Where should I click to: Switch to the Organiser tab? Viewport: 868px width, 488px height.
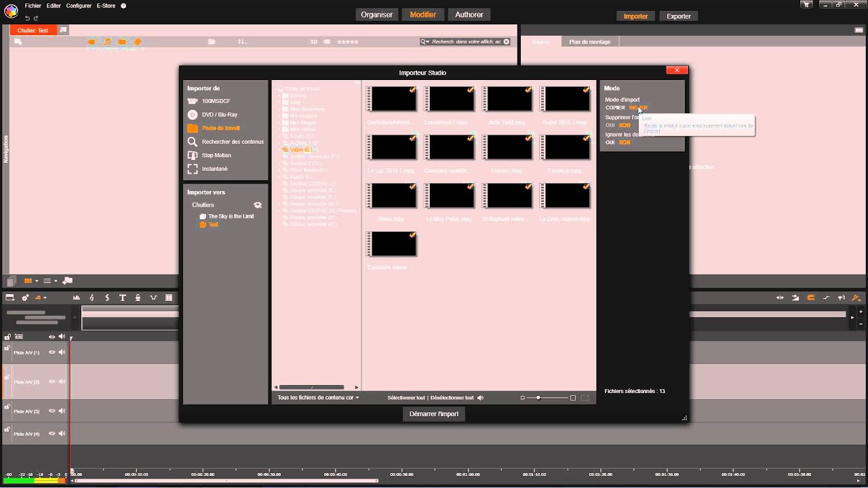[376, 14]
